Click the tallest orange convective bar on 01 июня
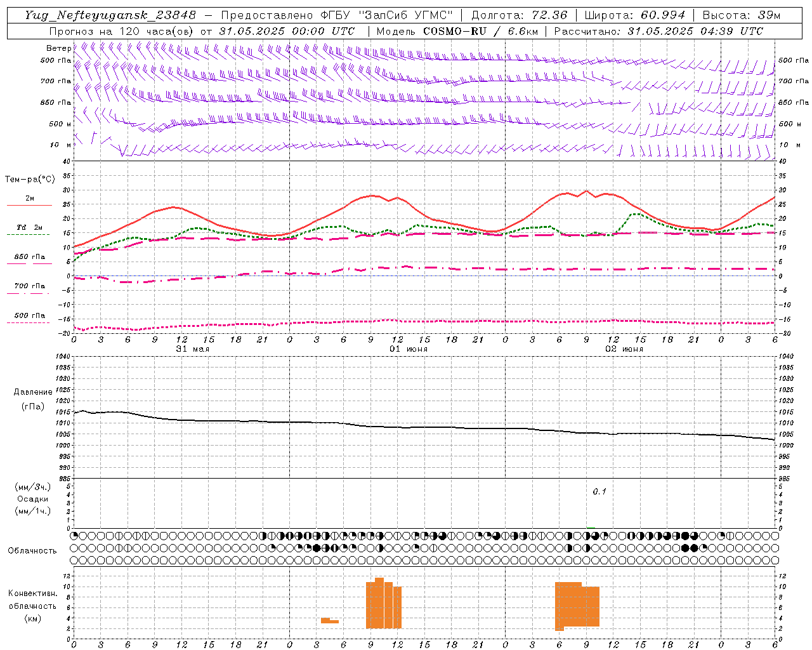This screenshot has width=812, height=650. point(379,603)
